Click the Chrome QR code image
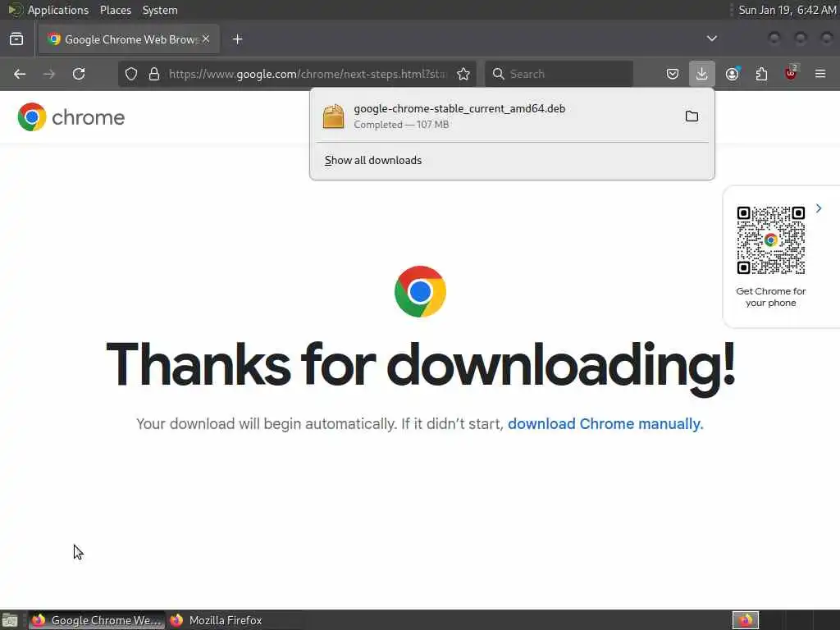Image resolution: width=840 pixels, height=630 pixels. [x=770, y=240]
